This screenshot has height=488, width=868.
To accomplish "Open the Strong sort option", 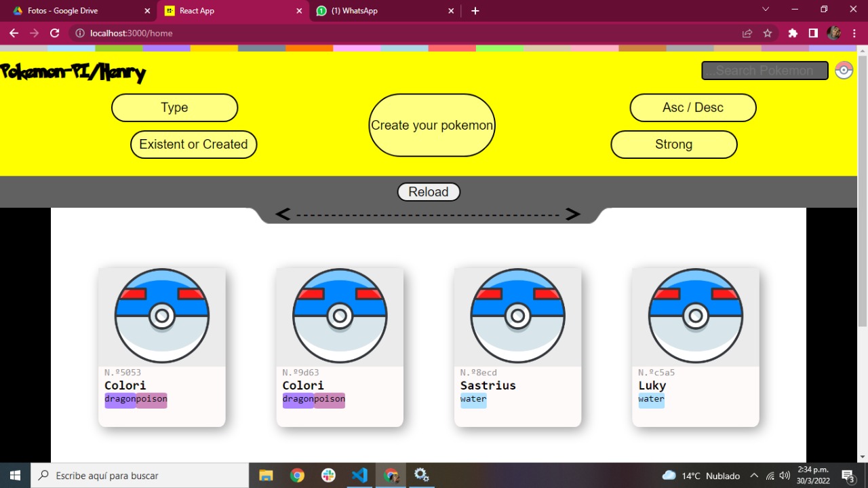I will [674, 145].
